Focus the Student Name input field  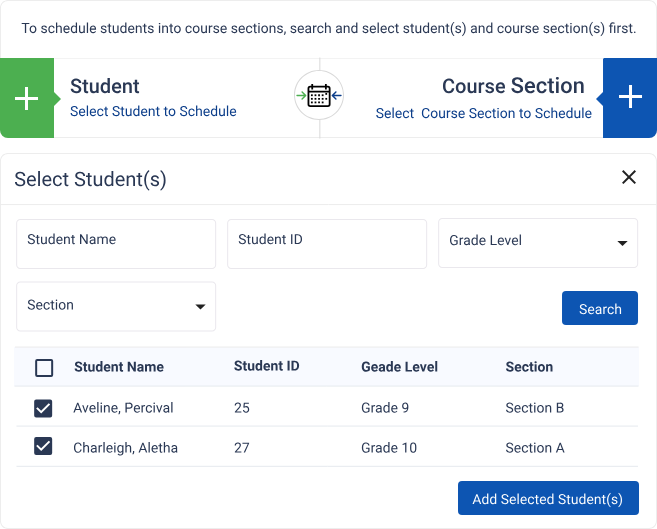[x=116, y=244]
